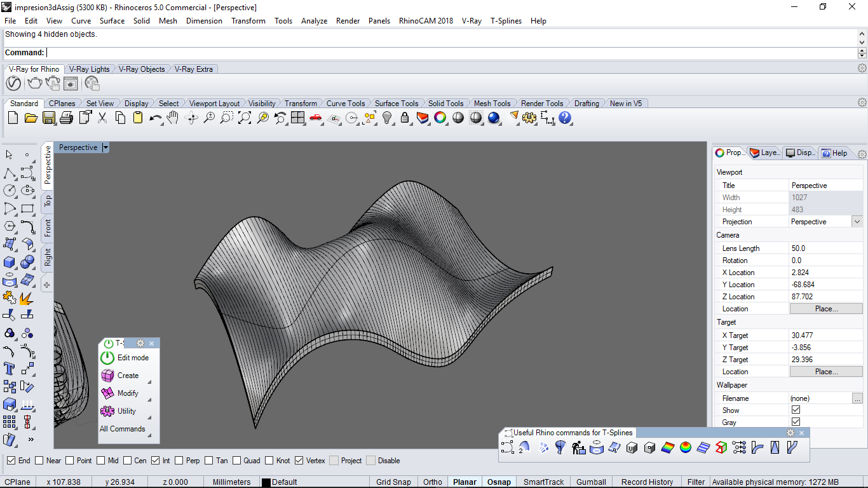Expand All Commands in T-Splines panel

[149, 435]
